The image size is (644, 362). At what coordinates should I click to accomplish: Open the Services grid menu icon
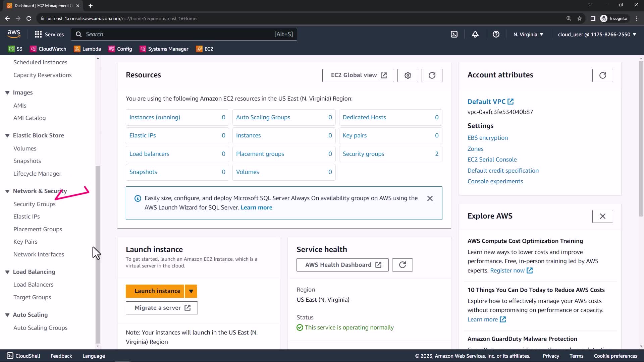(38, 34)
